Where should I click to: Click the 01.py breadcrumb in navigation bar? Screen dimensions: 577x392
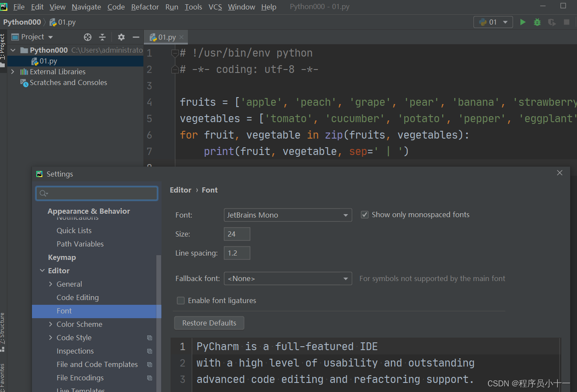63,22
